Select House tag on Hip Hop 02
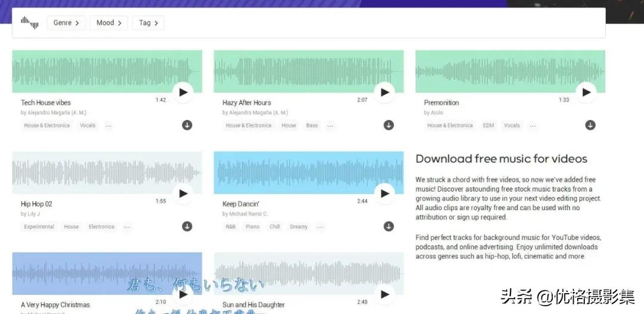644x314 pixels. (71, 227)
